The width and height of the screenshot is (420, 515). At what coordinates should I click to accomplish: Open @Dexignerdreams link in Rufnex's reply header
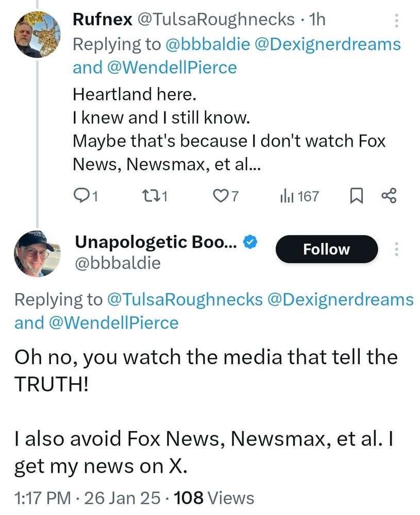[x=328, y=44]
